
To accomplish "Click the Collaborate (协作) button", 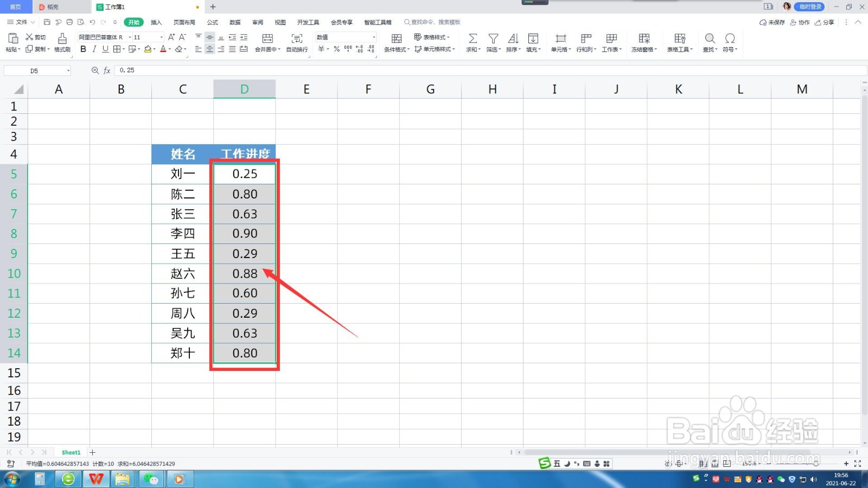I will [800, 22].
